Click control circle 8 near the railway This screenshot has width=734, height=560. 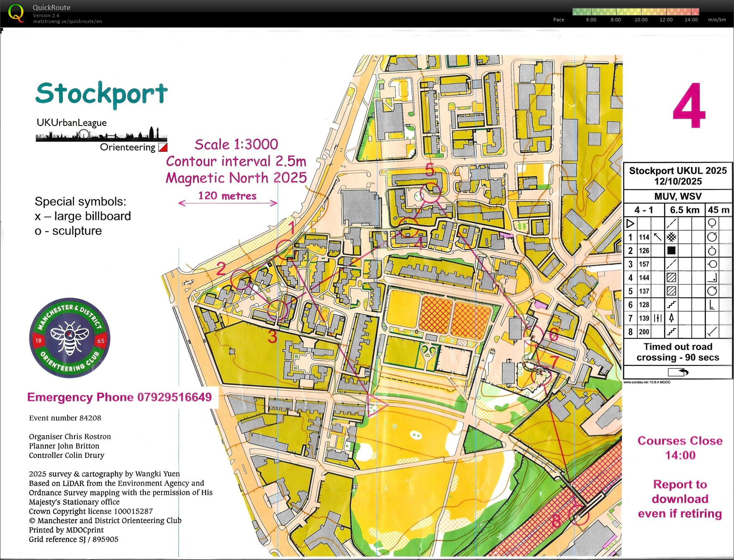tap(579, 514)
